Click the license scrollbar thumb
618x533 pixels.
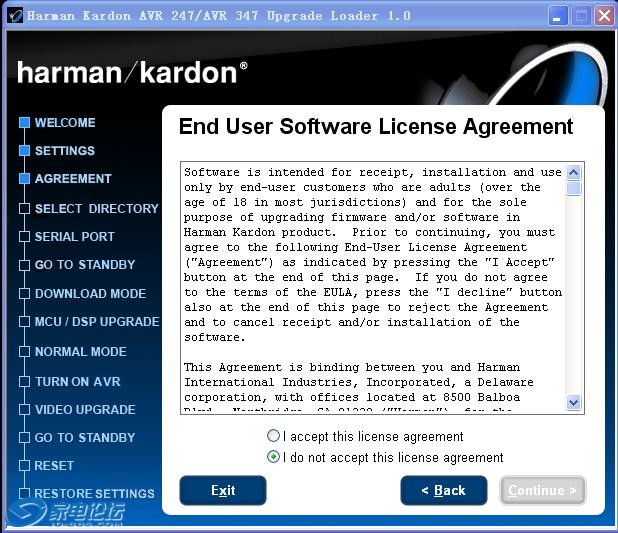(x=573, y=188)
